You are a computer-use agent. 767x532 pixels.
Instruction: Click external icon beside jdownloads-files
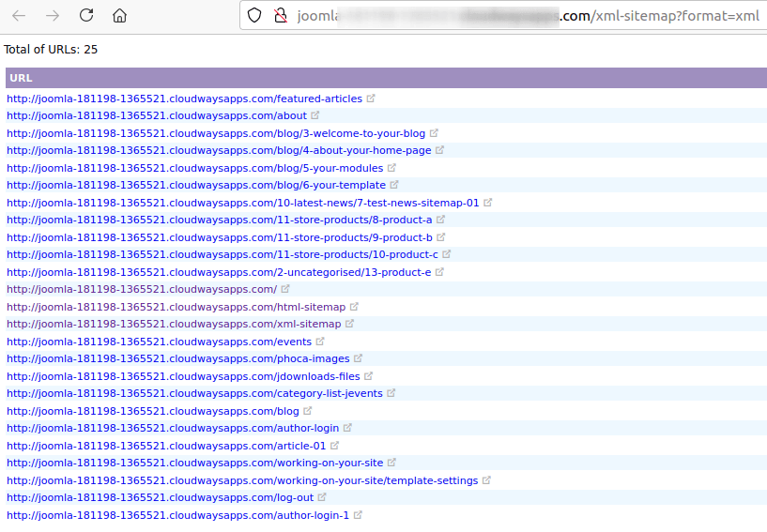coord(368,376)
